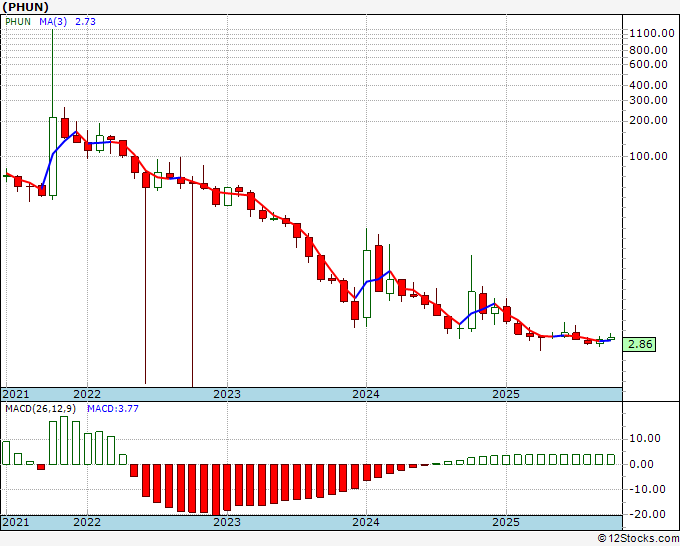Click the 2.73 moving average value
Viewport: 680px width, 546px height.
pyautogui.click(x=85, y=21)
